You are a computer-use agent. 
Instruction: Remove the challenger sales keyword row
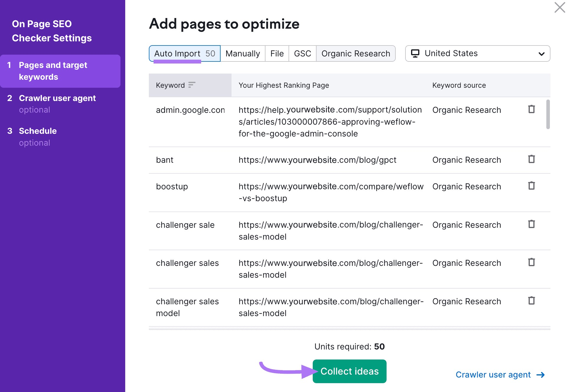pos(531,262)
